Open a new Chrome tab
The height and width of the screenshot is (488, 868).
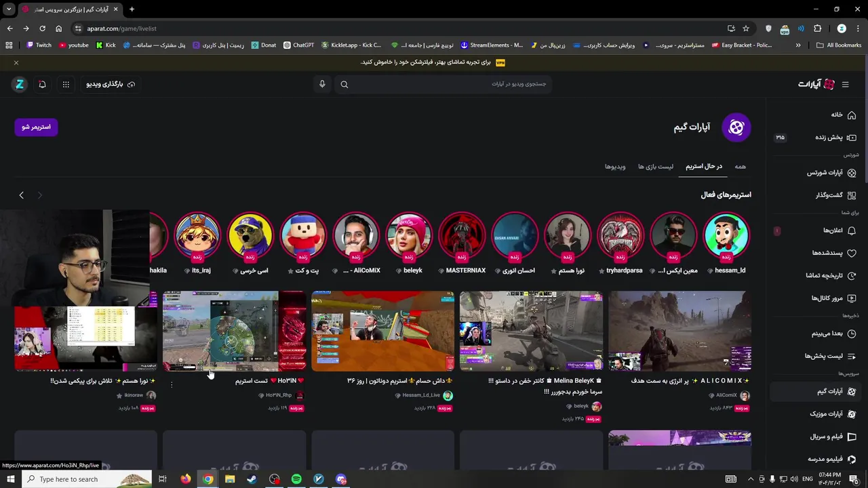[x=132, y=9]
